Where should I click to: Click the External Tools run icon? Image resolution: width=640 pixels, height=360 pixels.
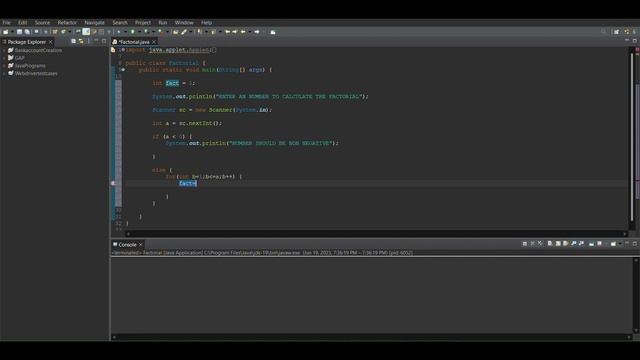(160, 32)
